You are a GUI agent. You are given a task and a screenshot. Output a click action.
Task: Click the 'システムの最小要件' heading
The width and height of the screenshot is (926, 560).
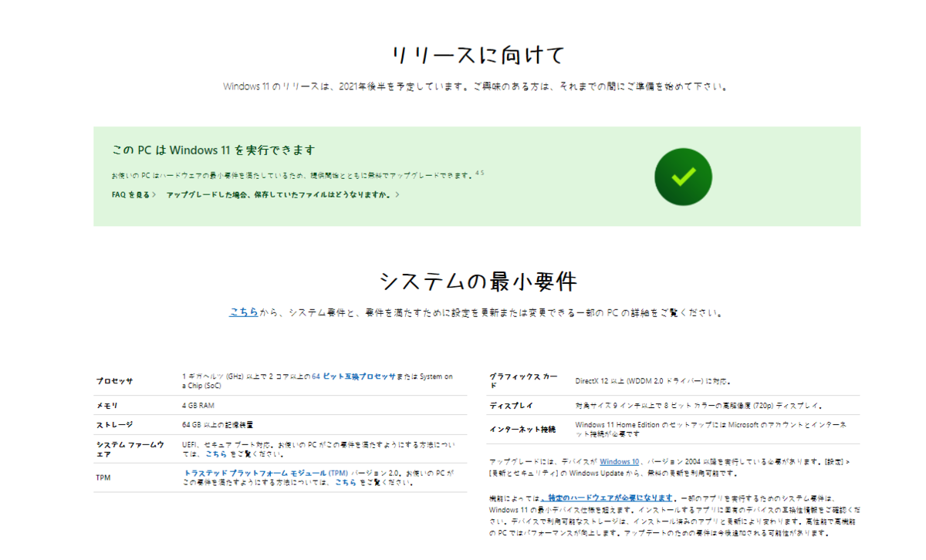coord(478,282)
